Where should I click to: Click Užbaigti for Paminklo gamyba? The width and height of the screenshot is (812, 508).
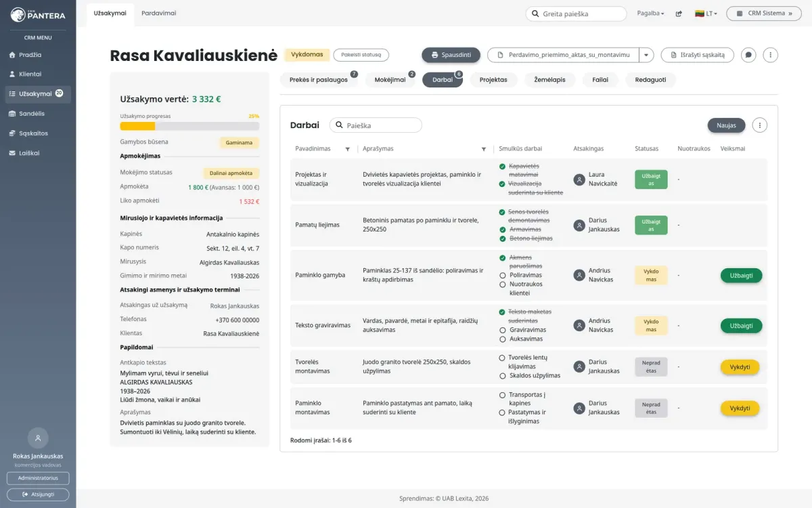click(x=742, y=276)
